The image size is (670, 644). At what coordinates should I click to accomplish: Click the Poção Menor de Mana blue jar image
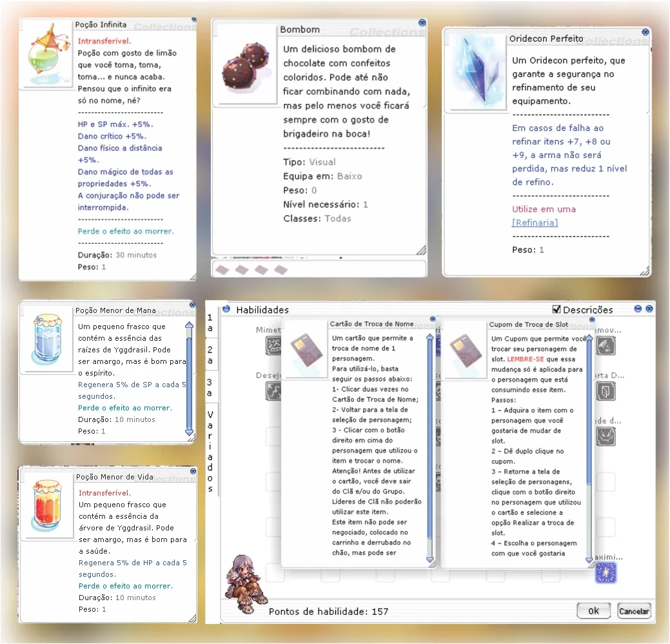point(48,339)
